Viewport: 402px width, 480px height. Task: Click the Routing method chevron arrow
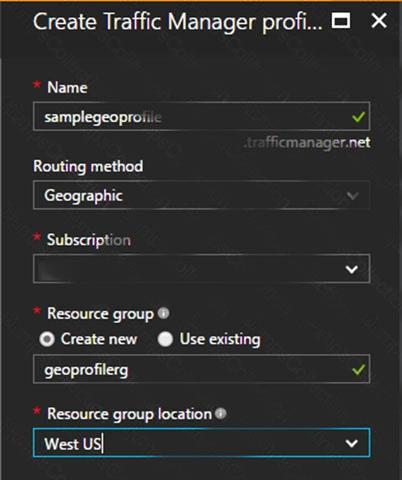(x=352, y=195)
